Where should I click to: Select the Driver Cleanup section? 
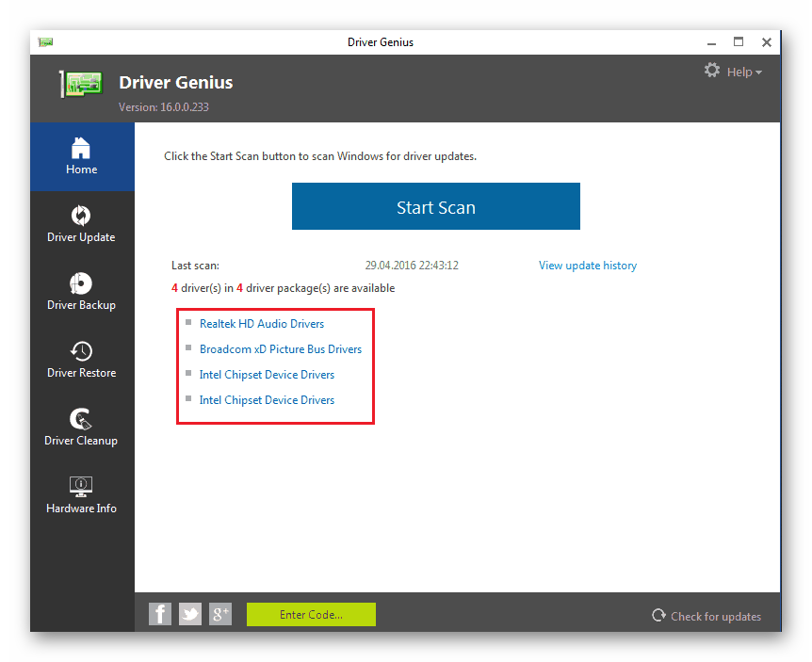click(81, 428)
